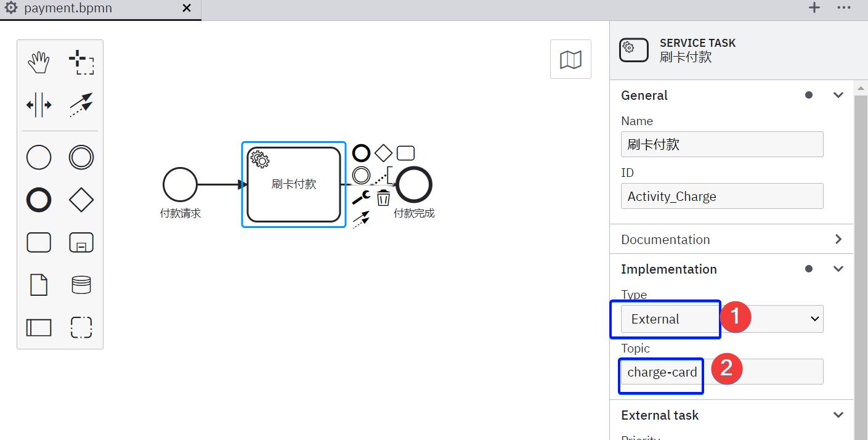Image resolution: width=868 pixels, height=440 pixels.
Task: Append gateway from context pad
Action: click(383, 153)
